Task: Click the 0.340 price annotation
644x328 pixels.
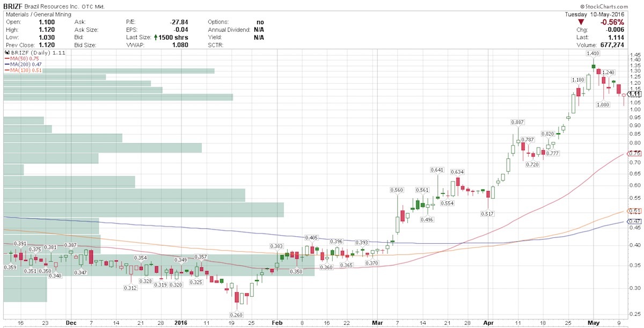Action: coord(55,276)
